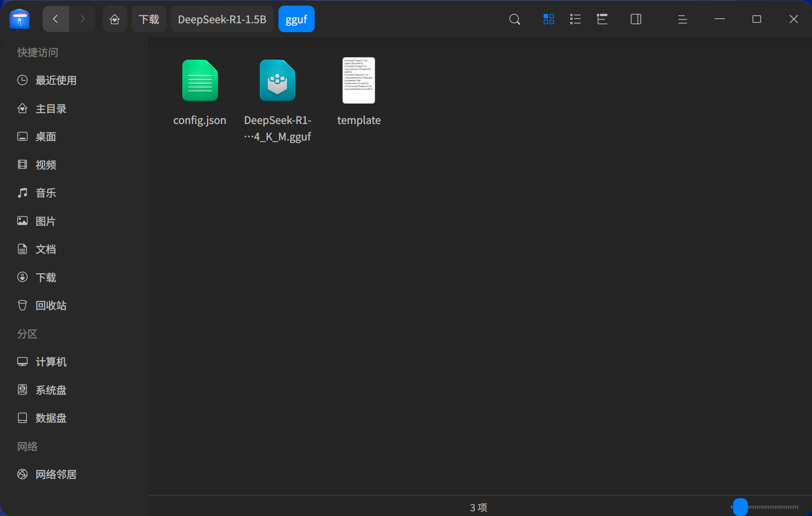
Task: Click the gguf breadcrumb segment
Action: point(296,19)
